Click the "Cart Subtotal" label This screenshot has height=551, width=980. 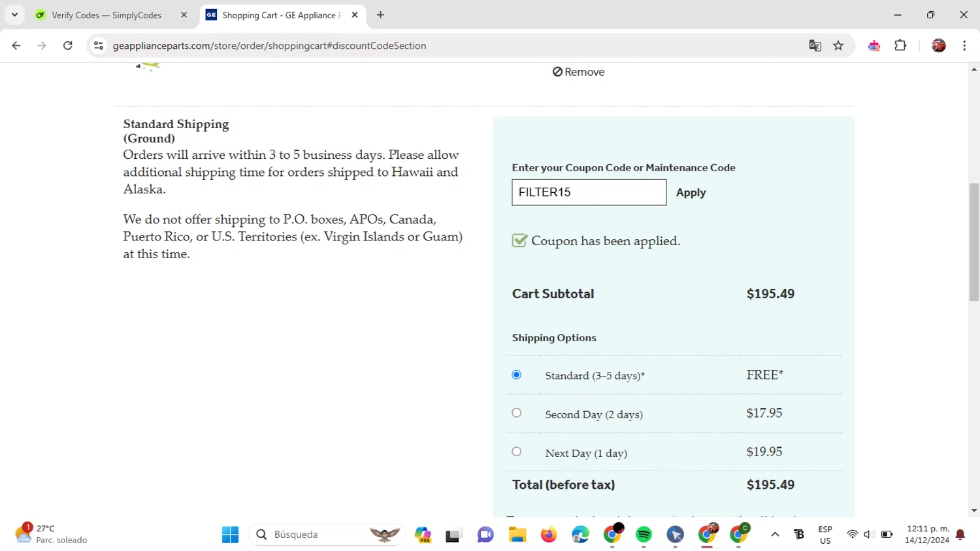[x=553, y=294]
